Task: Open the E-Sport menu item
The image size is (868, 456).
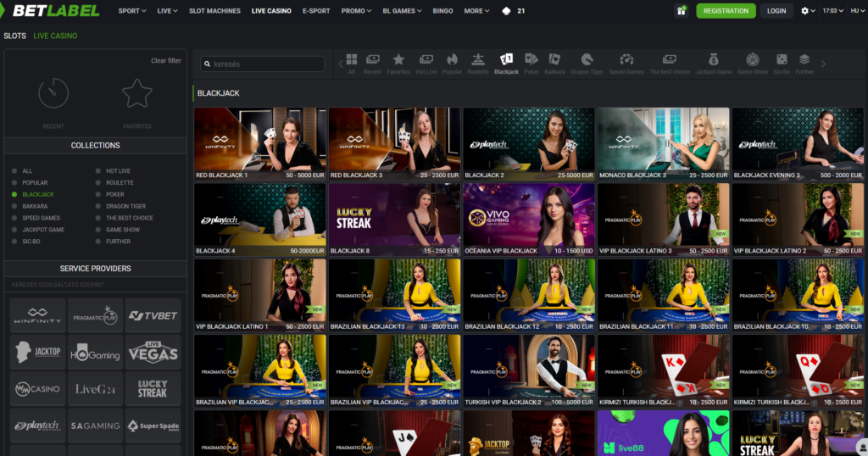Action: (x=315, y=11)
